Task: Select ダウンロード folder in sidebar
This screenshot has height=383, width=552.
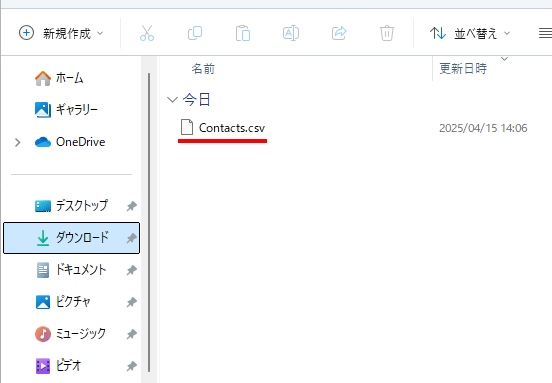Action: (71, 238)
